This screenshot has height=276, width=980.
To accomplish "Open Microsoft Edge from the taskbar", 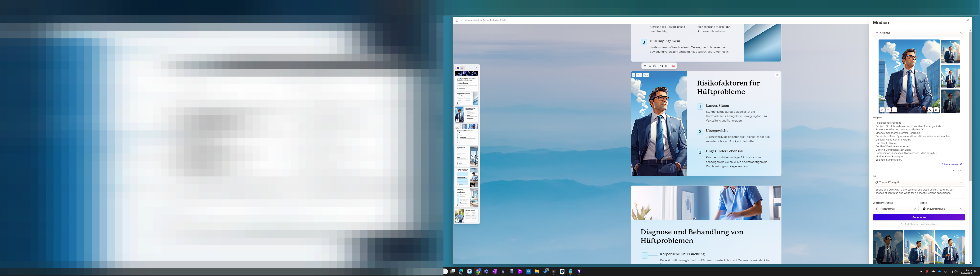I will tap(461, 271).
